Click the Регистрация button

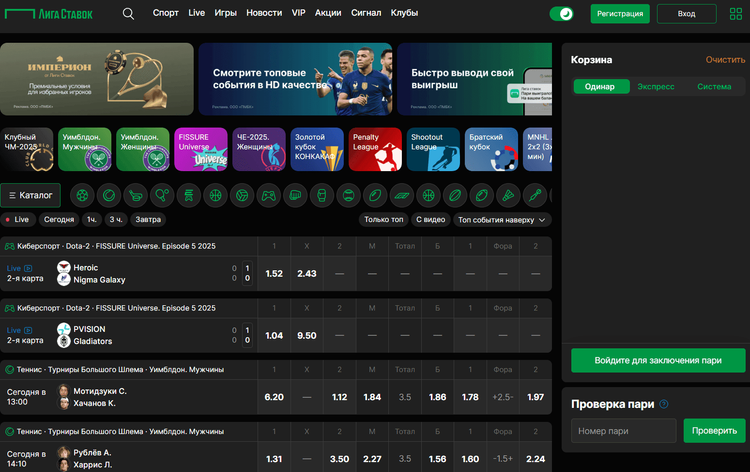click(x=619, y=14)
